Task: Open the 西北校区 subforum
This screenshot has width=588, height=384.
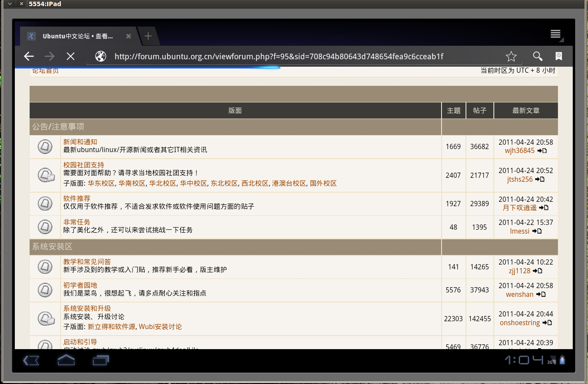Action: coord(255,183)
